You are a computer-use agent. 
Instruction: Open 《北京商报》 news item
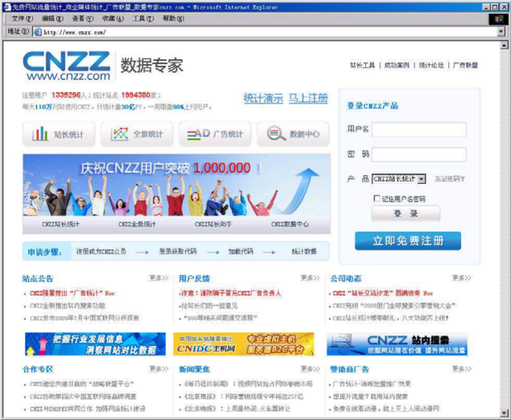click(243, 397)
